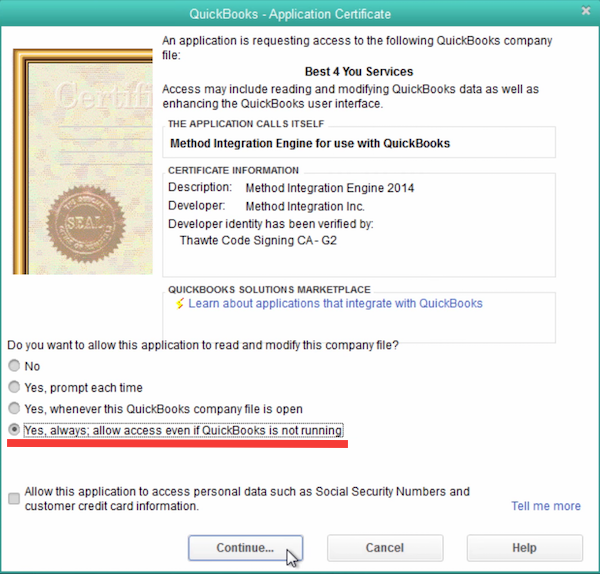Viewport: 600px width, 574px height.
Task: Click 'Method Integration Inc.' developer name
Action: 305,206
